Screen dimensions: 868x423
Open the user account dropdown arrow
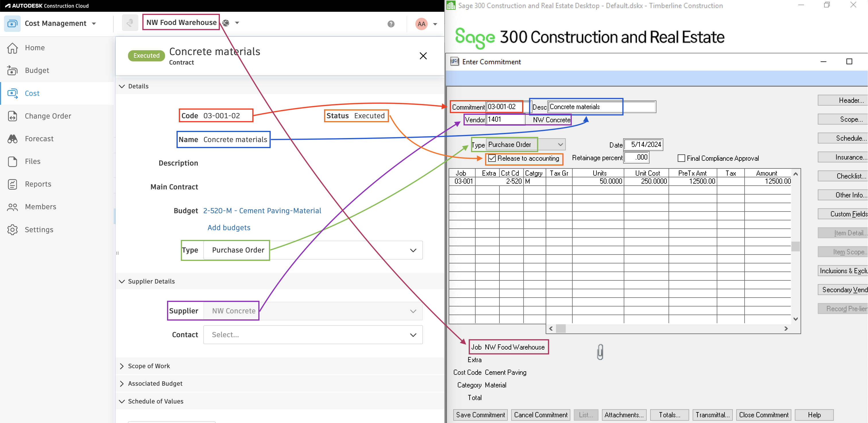pos(435,24)
